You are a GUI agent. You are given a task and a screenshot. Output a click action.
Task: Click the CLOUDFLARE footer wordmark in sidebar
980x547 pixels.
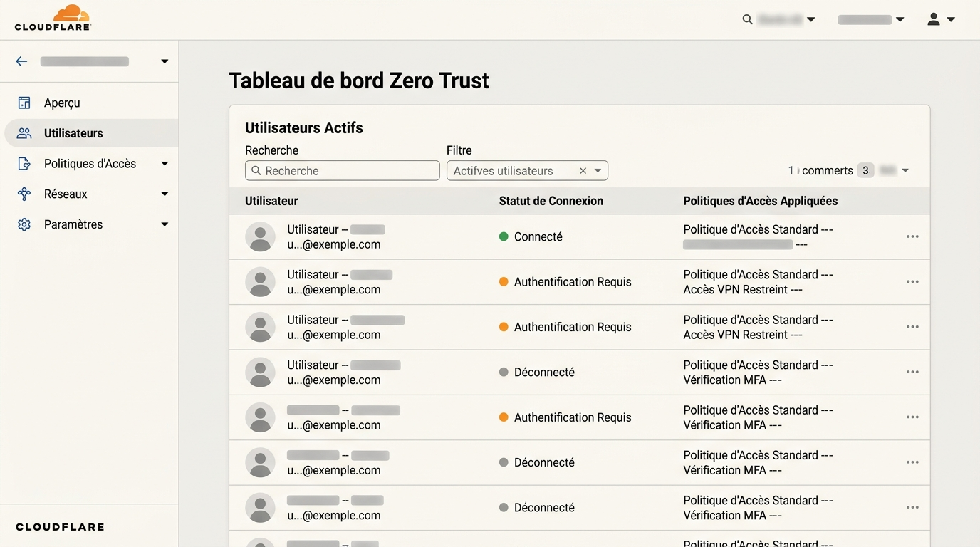60,527
